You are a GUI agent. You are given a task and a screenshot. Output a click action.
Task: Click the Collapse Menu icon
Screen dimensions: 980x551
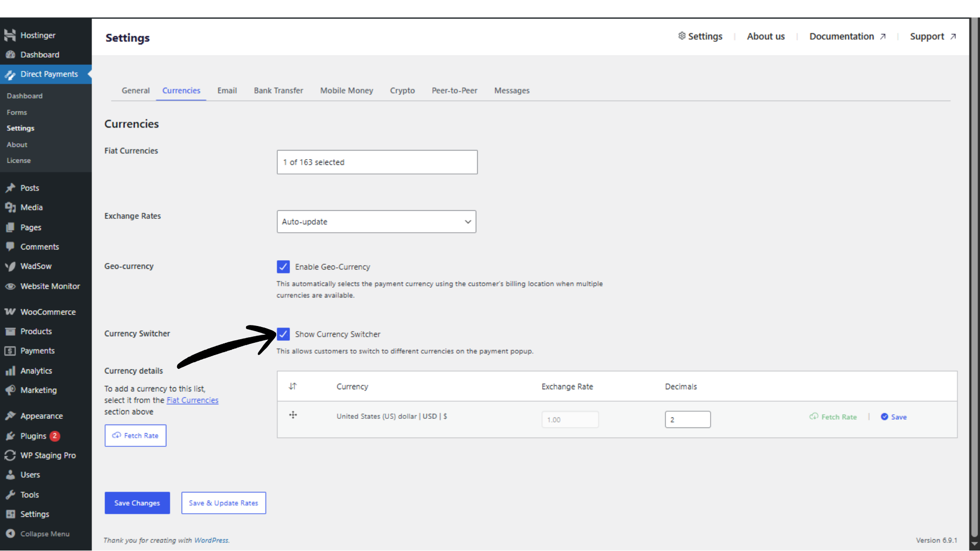point(10,534)
